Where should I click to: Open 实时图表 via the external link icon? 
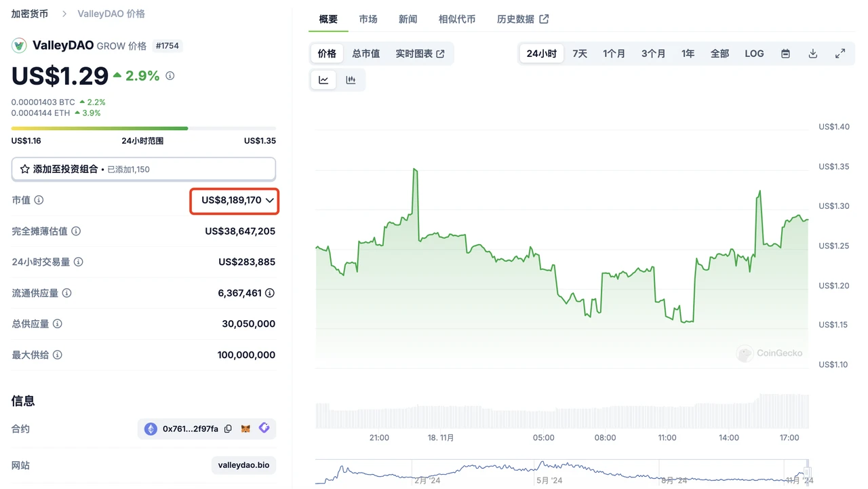point(439,53)
